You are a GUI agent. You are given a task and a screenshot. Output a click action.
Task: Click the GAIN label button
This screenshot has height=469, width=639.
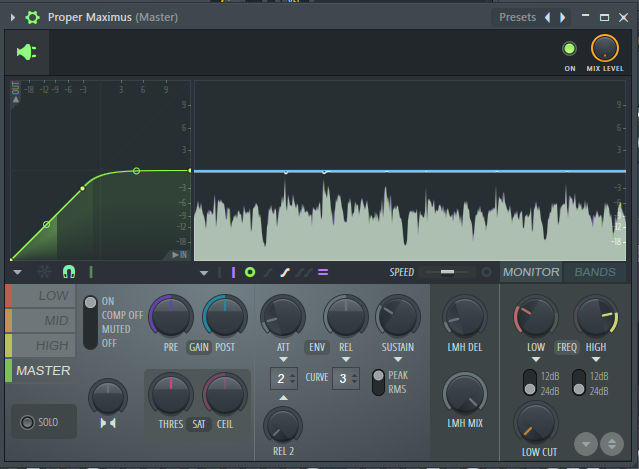[198, 347]
